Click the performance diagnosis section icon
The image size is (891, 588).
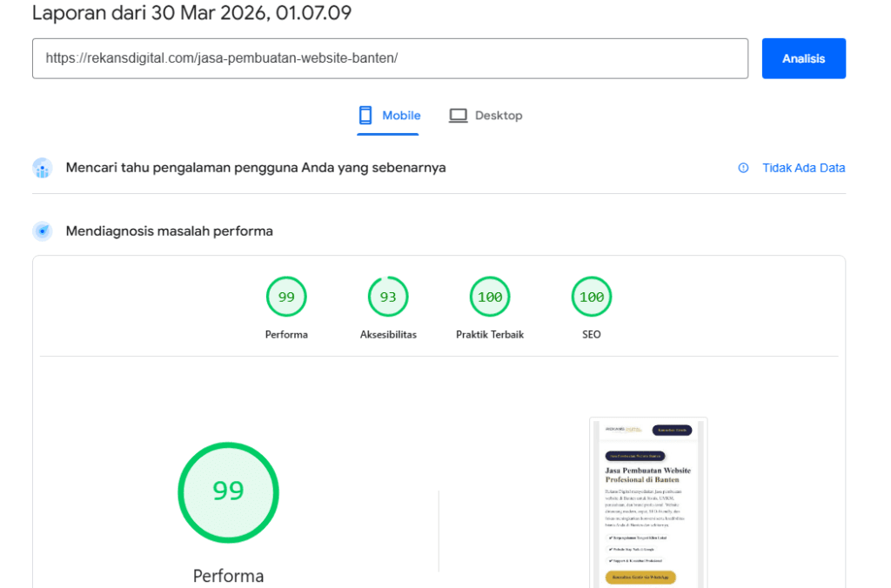click(x=43, y=231)
